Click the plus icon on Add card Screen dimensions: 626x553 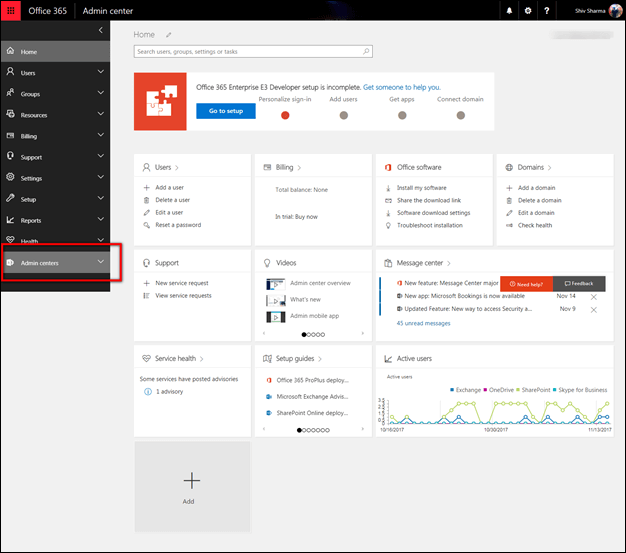coord(192,480)
